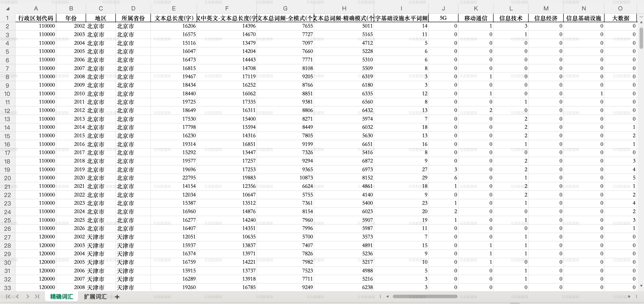Switch to the 精确词汇 sheet tab
The width and height of the screenshot is (644, 304).
pyautogui.click(x=61, y=297)
